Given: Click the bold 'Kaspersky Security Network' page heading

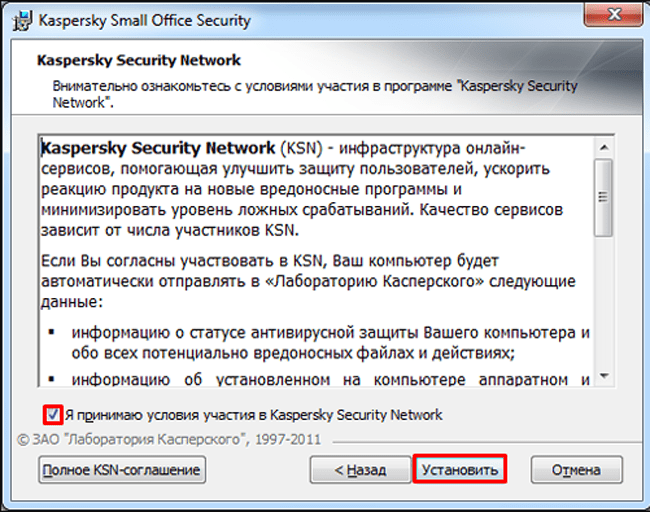Looking at the screenshot, I should tap(138, 60).
